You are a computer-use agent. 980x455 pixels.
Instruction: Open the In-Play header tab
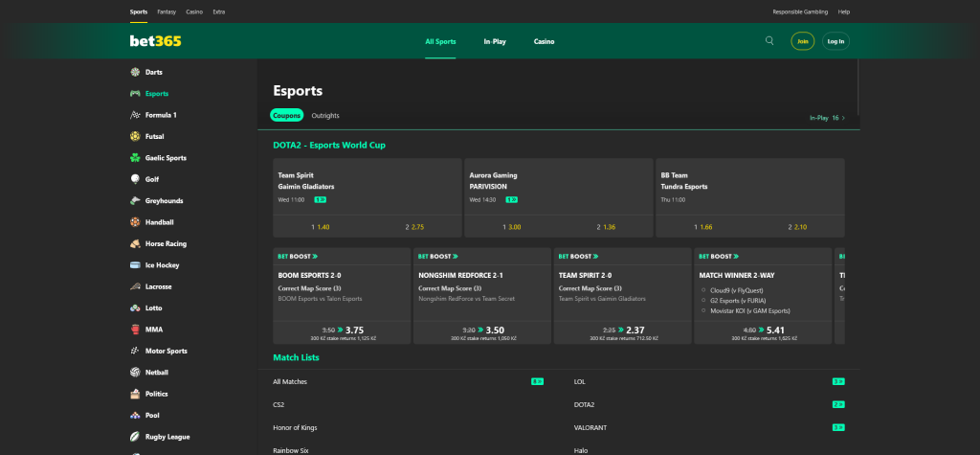click(495, 42)
